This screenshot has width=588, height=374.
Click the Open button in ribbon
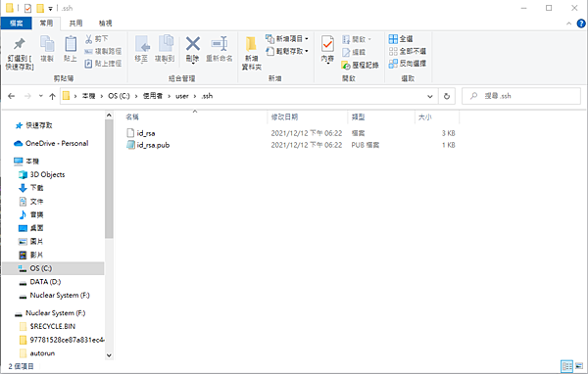pos(357,39)
